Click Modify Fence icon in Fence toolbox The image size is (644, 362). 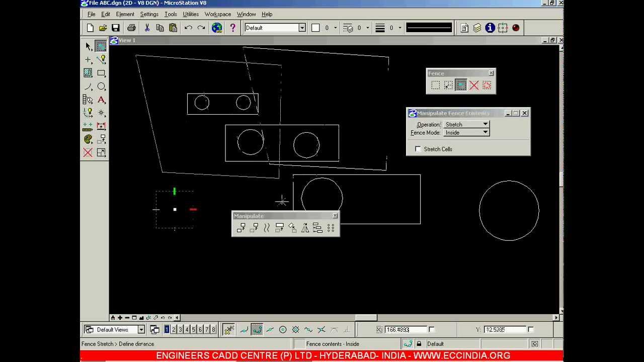[448, 85]
